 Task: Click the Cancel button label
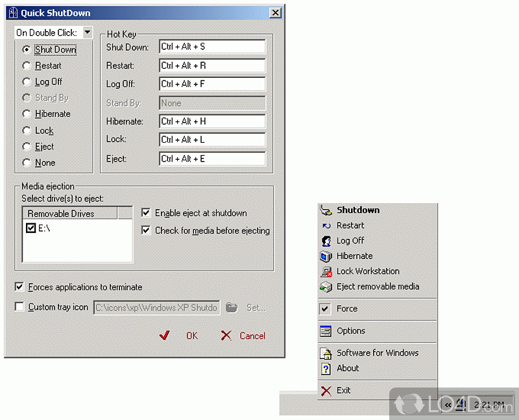coord(252,336)
